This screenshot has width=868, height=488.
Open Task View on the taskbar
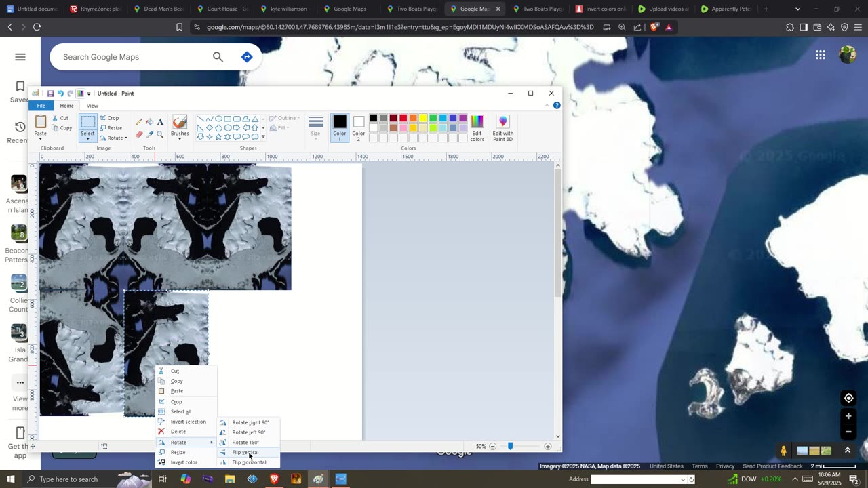pyautogui.click(x=163, y=479)
